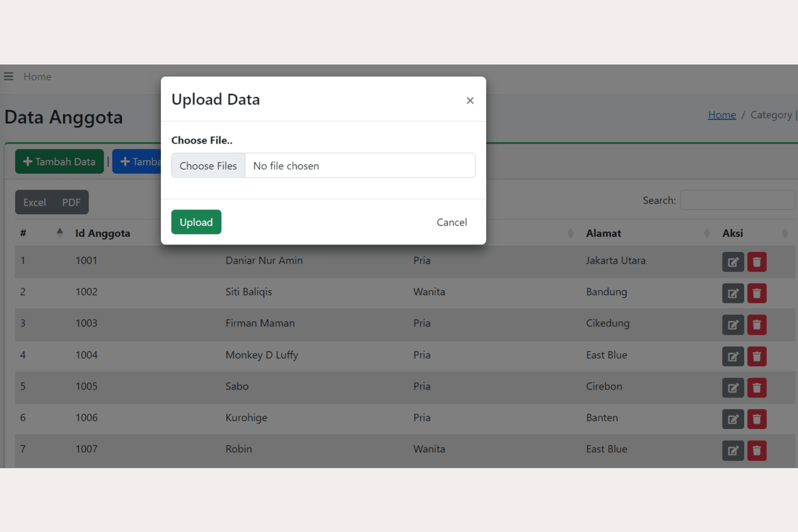Delete row for Daniar Nur Amin
Image resolution: width=798 pixels, height=532 pixels.
(757, 262)
